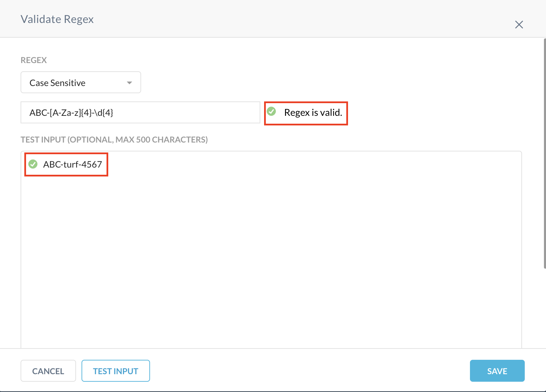Select the ABC-turf-4567 test input text
546x392 pixels.
tap(73, 164)
